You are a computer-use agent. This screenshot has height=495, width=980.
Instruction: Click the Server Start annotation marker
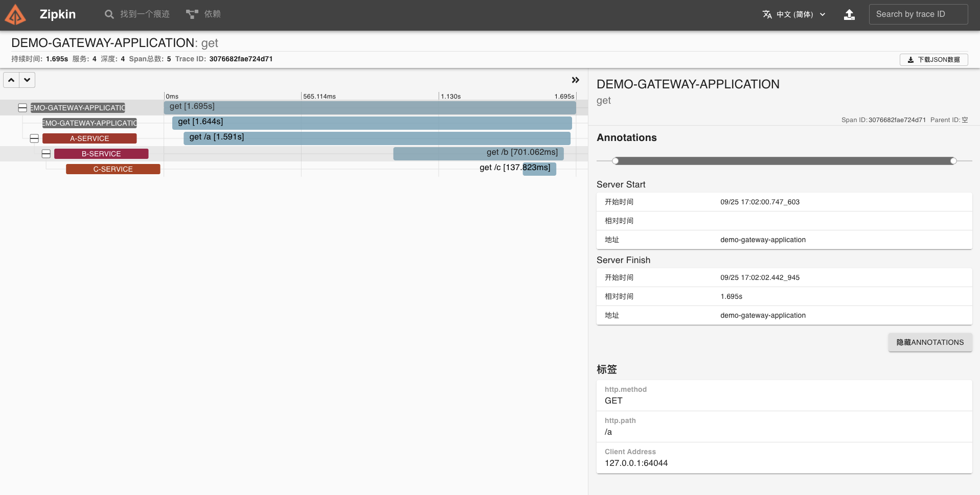pos(616,161)
